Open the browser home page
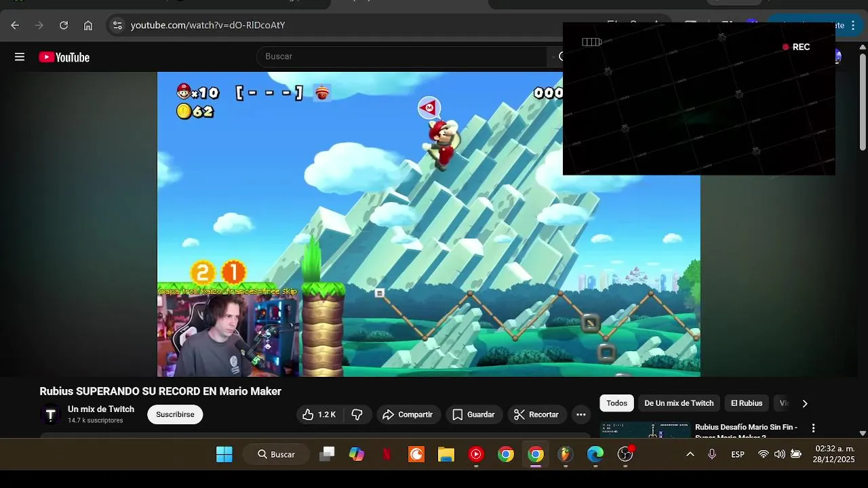Screen dimensions: 868x488 click(x=88, y=25)
